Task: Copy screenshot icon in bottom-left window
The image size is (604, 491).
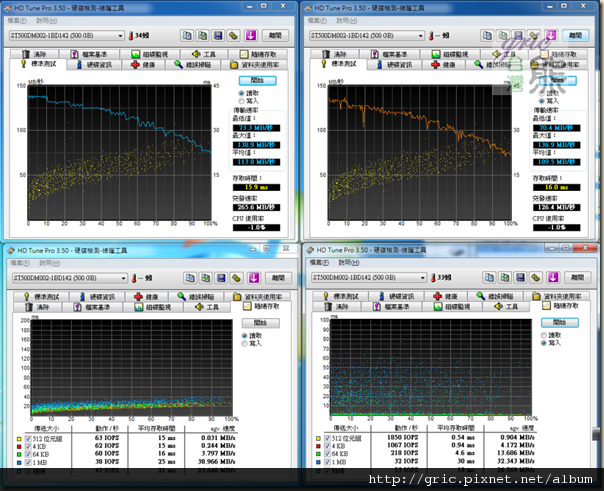Action: (x=205, y=278)
